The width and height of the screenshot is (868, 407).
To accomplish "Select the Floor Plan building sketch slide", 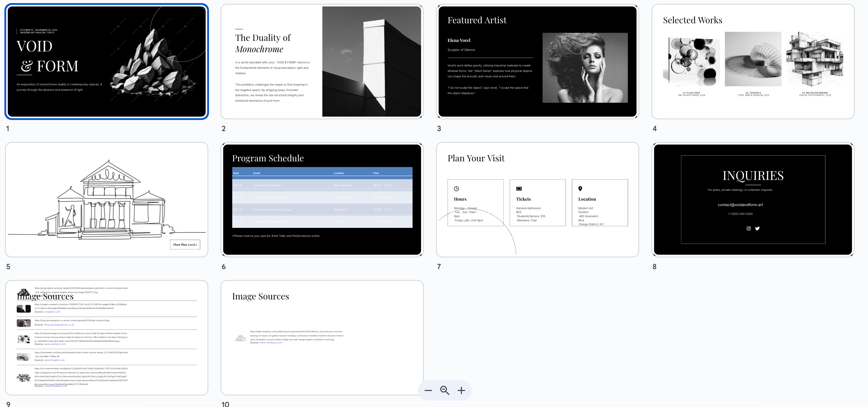I will 106,200.
